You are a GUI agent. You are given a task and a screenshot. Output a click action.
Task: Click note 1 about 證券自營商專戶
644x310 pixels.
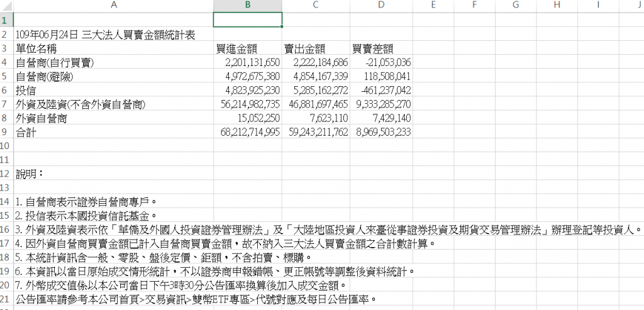tap(86, 202)
